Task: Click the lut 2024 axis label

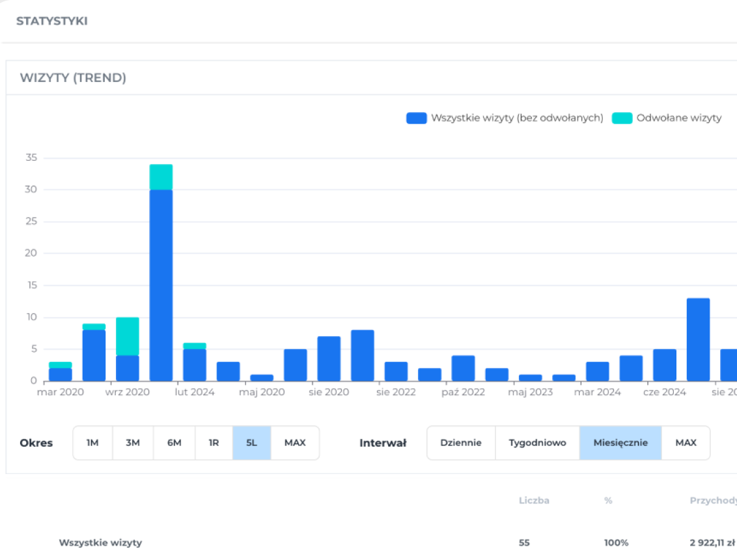Action: pyautogui.click(x=195, y=392)
